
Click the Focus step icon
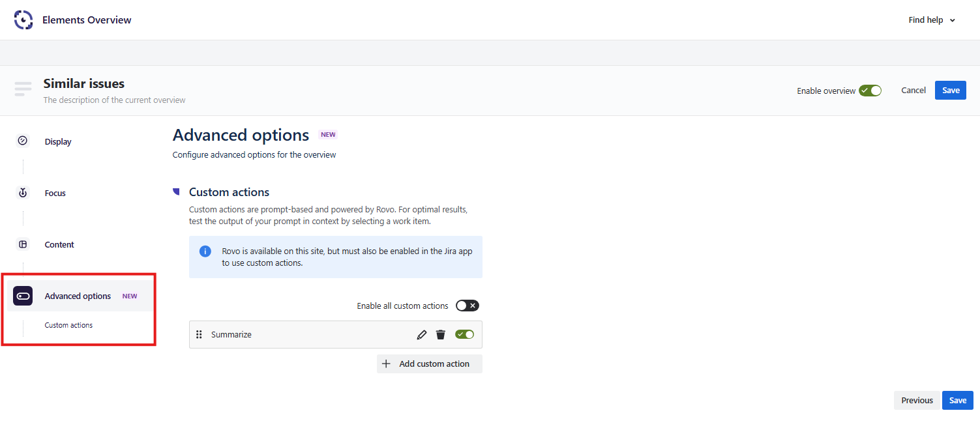pyautogui.click(x=23, y=193)
